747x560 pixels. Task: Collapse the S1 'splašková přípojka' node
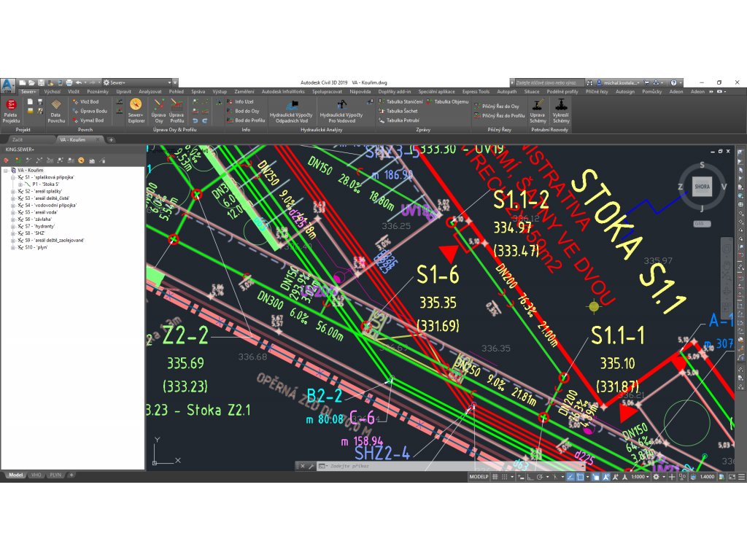13,177
